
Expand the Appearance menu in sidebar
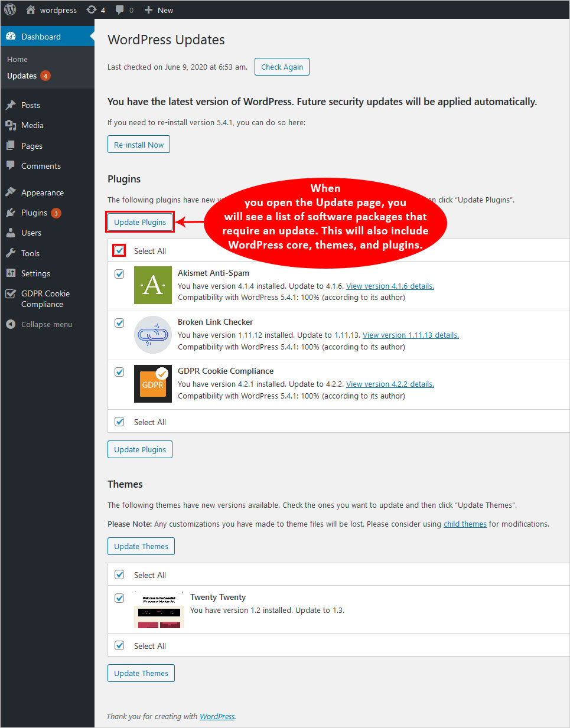coord(42,192)
